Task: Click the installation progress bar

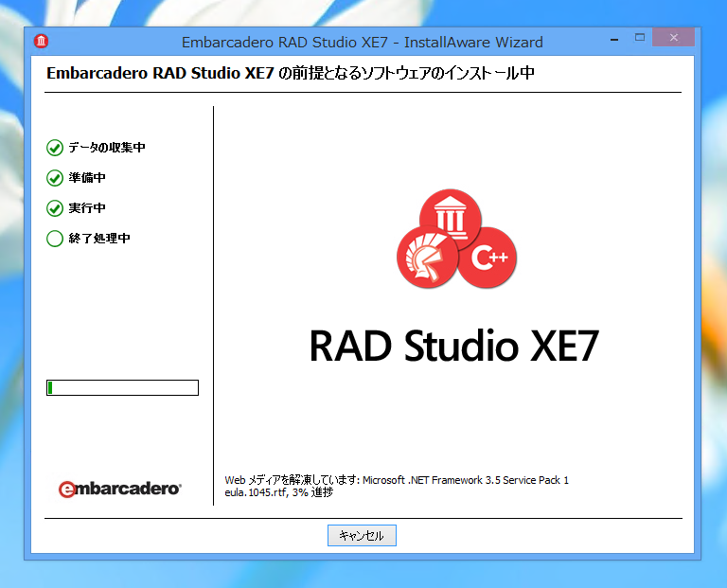Action: click(x=122, y=387)
